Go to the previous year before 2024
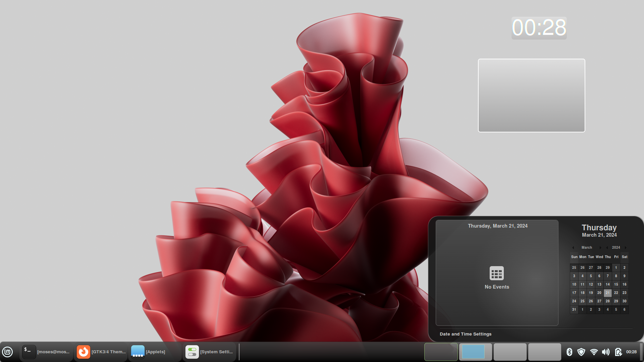This screenshot has width=644, height=362. click(x=607, y=248)
